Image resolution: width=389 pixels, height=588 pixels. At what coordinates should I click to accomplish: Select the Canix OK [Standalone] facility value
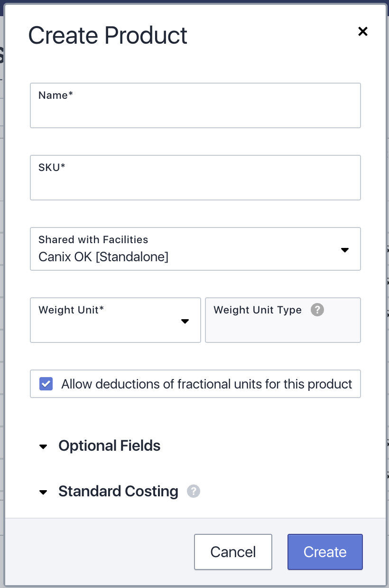click(x=103, y=257)
